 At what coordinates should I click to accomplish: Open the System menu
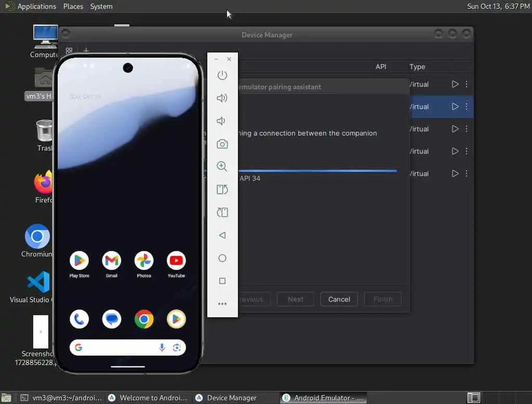[101, 6]
